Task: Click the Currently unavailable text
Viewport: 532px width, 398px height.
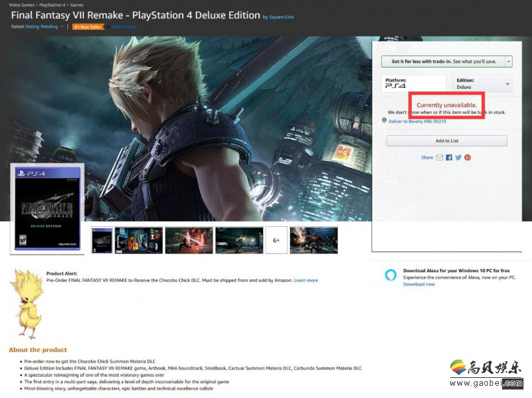Action: [446, 105]
